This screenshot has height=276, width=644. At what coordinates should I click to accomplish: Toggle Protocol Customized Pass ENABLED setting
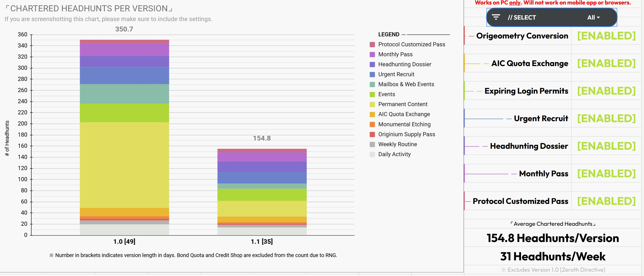tap(606, 201)
